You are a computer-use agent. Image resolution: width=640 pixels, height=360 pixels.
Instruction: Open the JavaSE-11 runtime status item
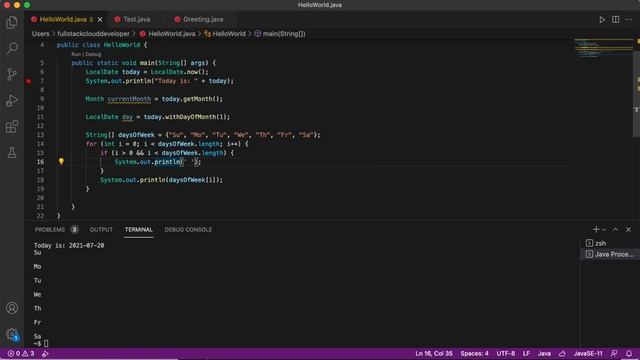coord(588,353)
